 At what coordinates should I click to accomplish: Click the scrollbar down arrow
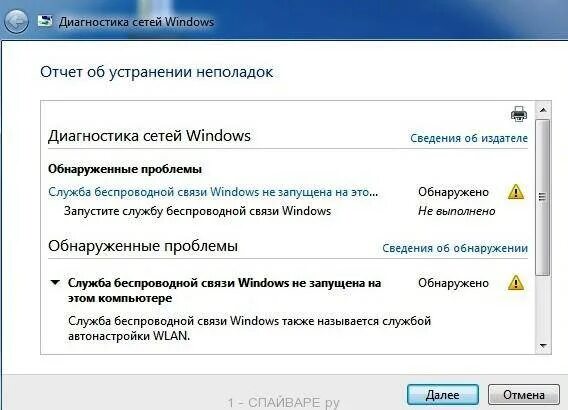coord(543,346)
